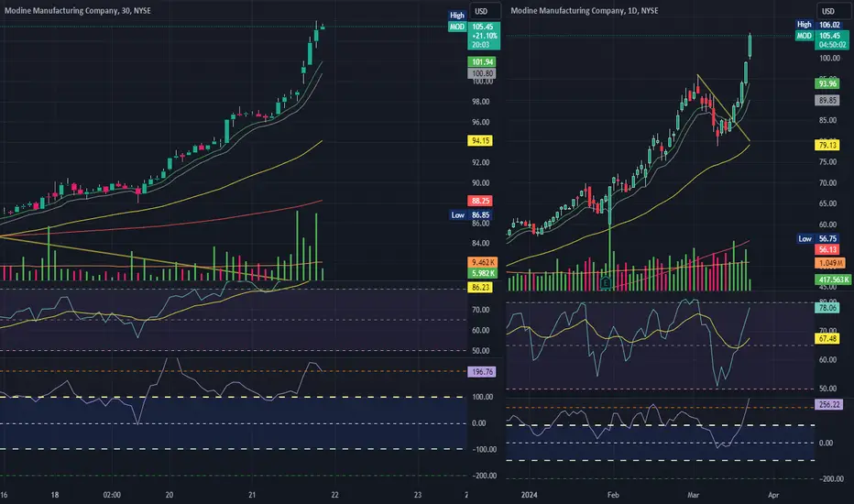Click the 96.00 price axis label
854x504 pixels.
pyautogui.click(x=480, y=122)
